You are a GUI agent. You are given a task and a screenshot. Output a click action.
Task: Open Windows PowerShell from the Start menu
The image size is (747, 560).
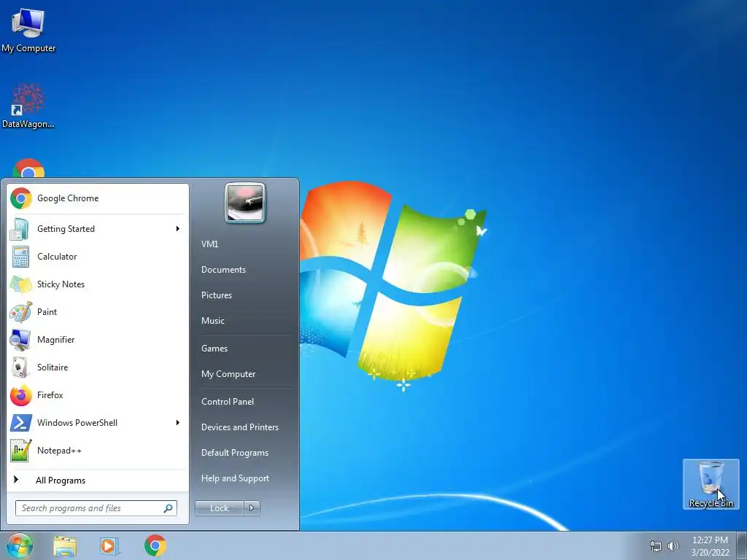tap(97, 422)
